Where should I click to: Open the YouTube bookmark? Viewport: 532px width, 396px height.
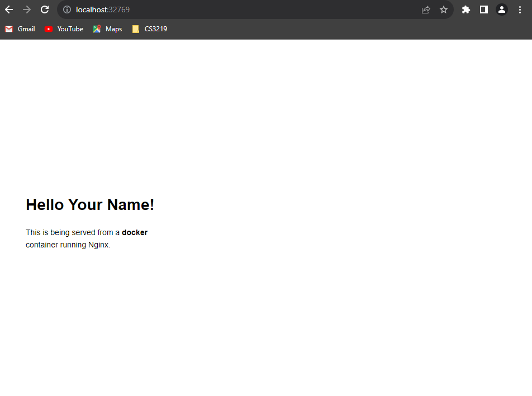pos(64,29)
